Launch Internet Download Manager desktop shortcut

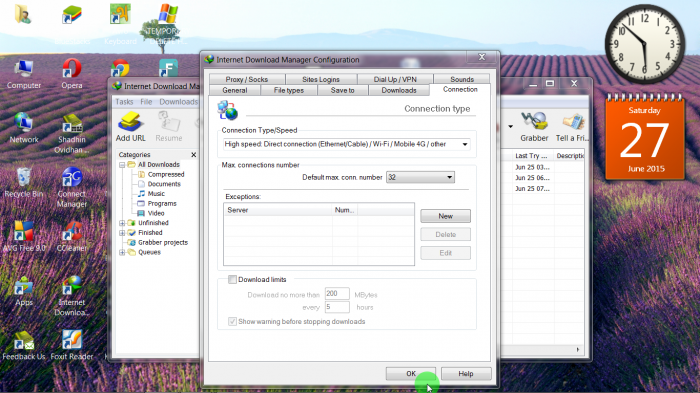72,296
